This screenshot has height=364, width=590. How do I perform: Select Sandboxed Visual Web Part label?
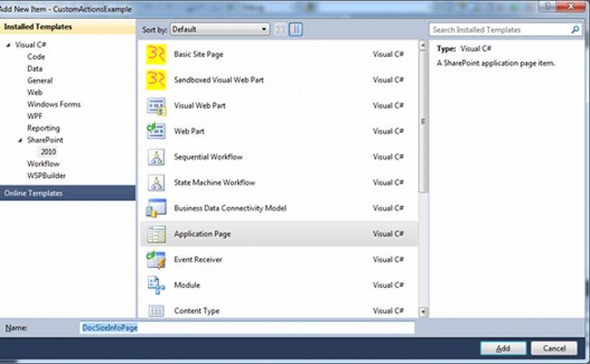click(219, 80)
